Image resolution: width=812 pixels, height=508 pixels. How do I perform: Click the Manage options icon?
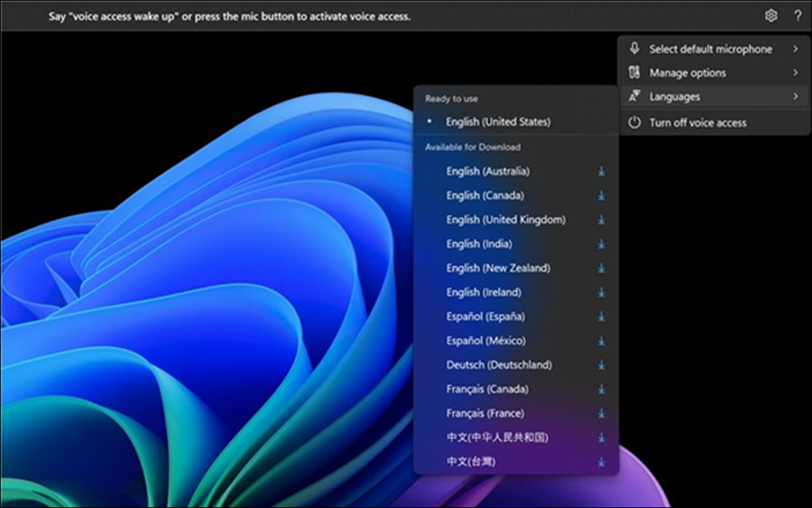point(635,72)
